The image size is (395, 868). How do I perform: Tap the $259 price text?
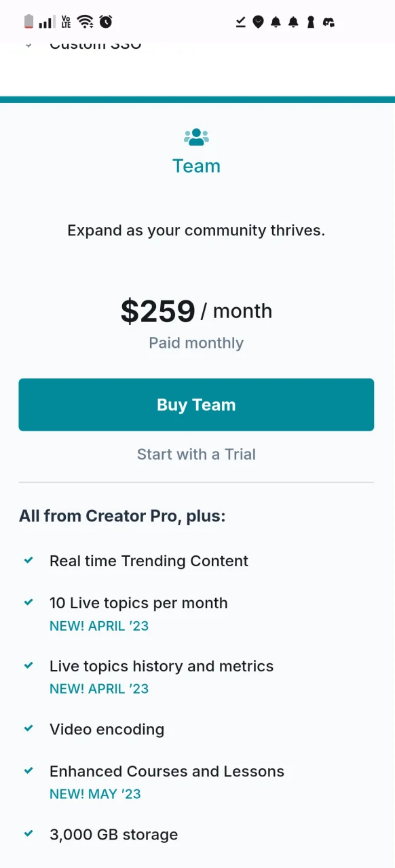click(158, 311)
